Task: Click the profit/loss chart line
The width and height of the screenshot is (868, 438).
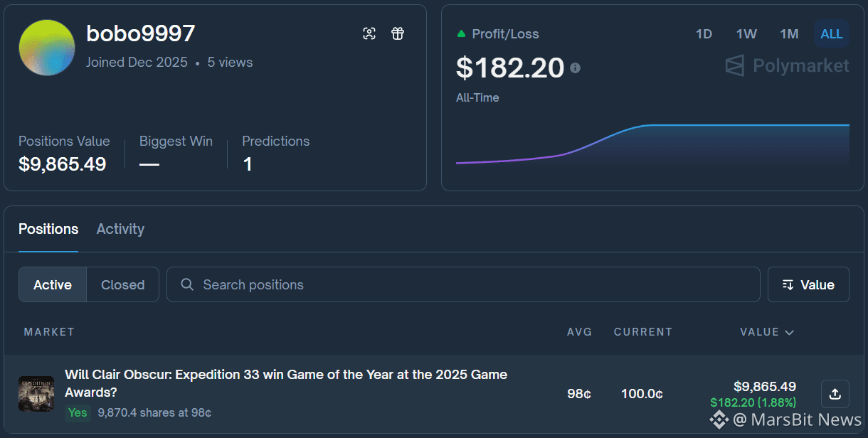Action: [x=652, y=144]
